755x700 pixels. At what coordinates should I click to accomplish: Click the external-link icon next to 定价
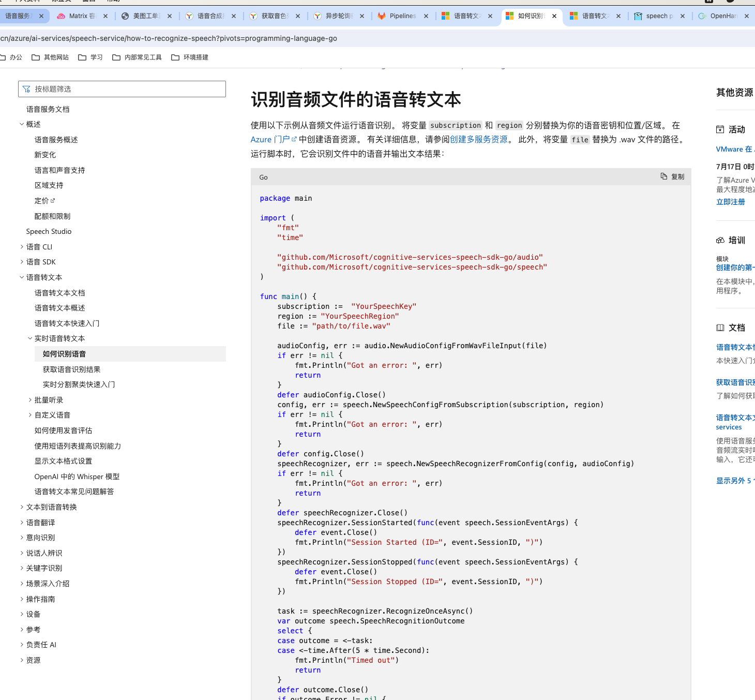coord(53,200)
